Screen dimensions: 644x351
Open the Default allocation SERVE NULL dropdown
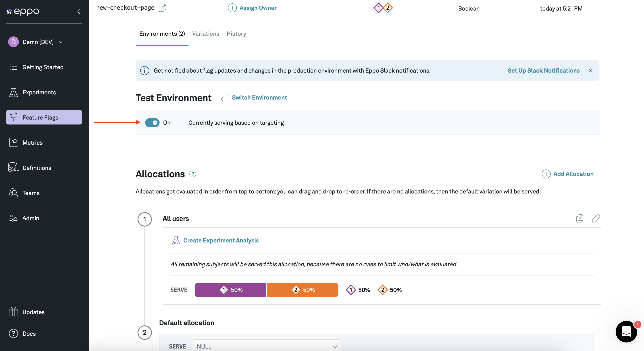point(267,346)
